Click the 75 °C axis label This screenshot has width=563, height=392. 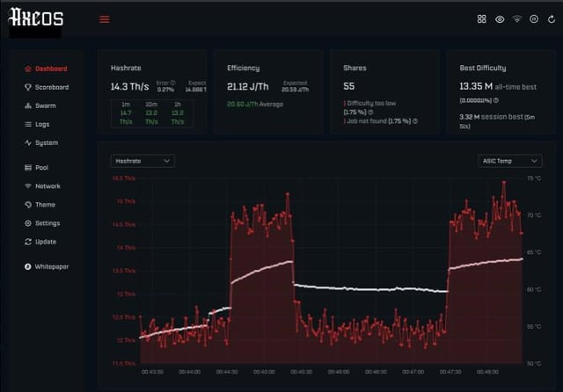click(534, 178)
